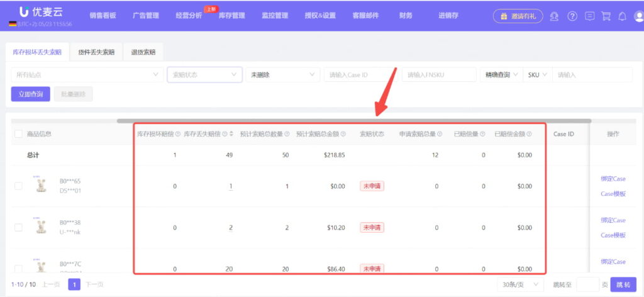Sort by 库存丢失赔偿 using the sort arrows
Viewport: 644px width, 297px height.
pos(231,134)
